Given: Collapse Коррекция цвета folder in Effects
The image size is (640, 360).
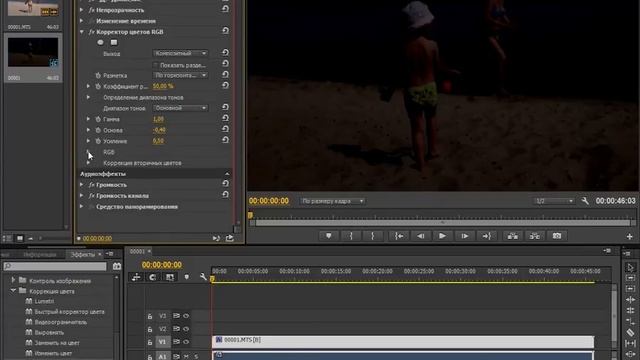Looking at the screenshot, I should [13, 291].
